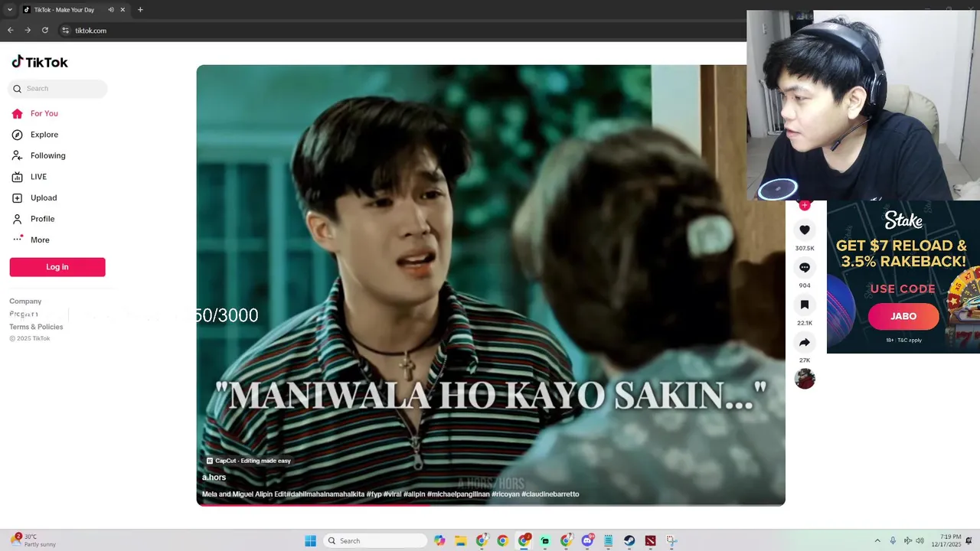Click the Stake logo in the ad

pyautogui.click(x=903, y=220)
